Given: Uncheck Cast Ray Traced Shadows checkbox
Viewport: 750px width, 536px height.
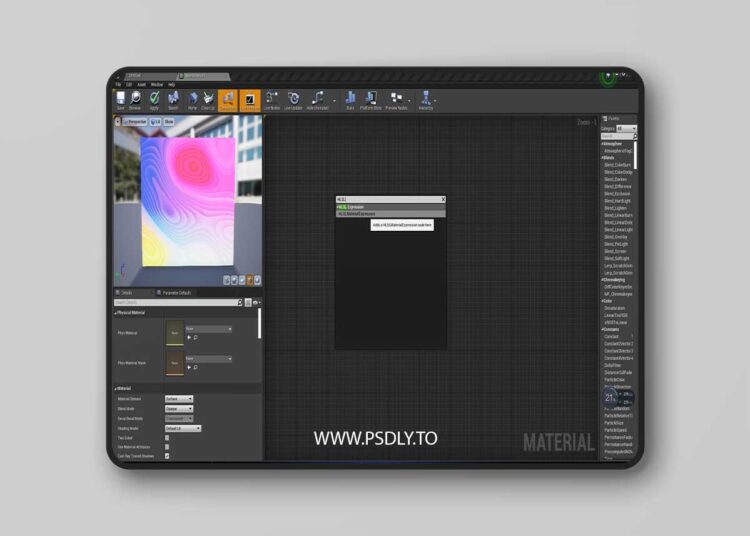Looking at the screenshot, I should point(167,456).
